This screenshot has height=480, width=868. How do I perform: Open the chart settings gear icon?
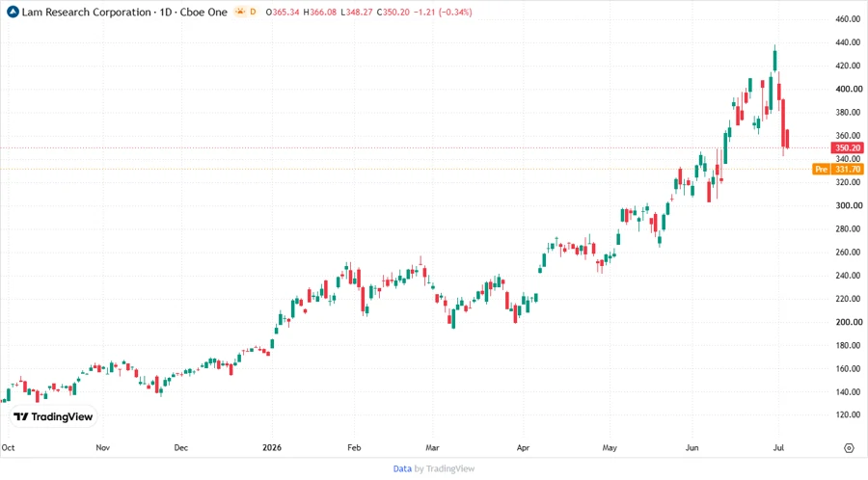(x=849, y=448)
